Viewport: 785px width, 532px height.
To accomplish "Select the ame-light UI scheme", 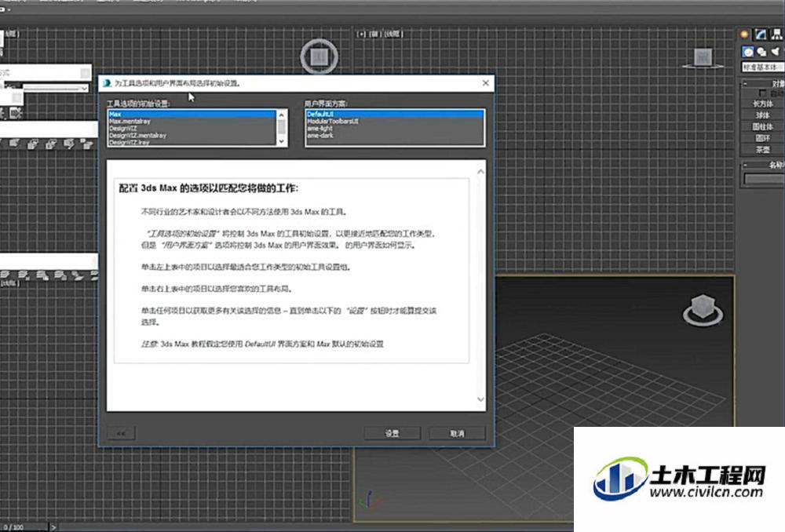I will click(x=395, y=128).
